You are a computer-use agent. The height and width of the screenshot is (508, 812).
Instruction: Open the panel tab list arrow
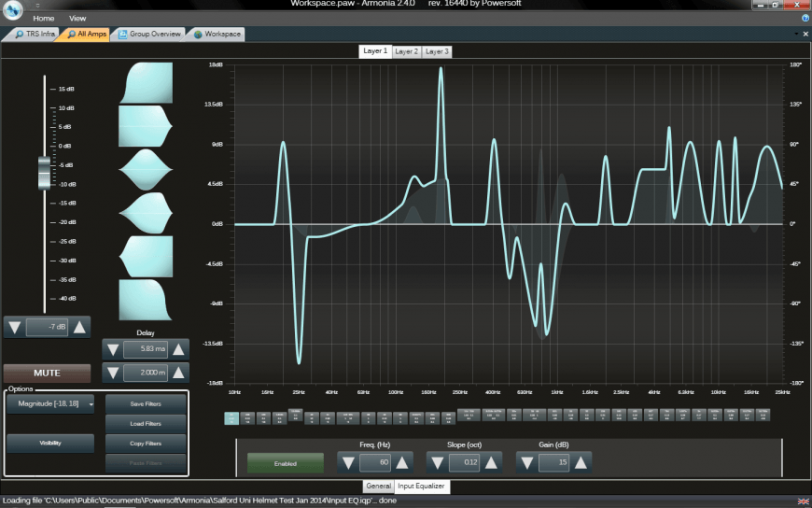[x=796, y=34]
